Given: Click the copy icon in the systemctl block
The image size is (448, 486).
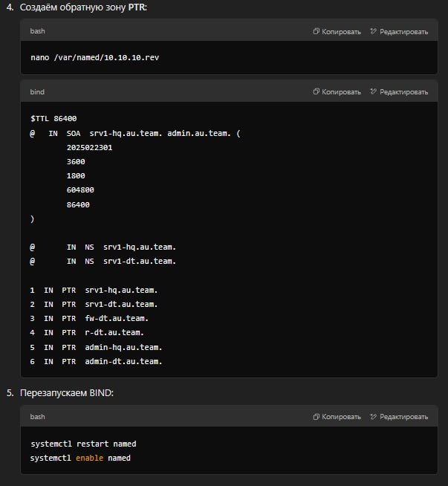Looking at the screenshot, I should coord(316,417).
